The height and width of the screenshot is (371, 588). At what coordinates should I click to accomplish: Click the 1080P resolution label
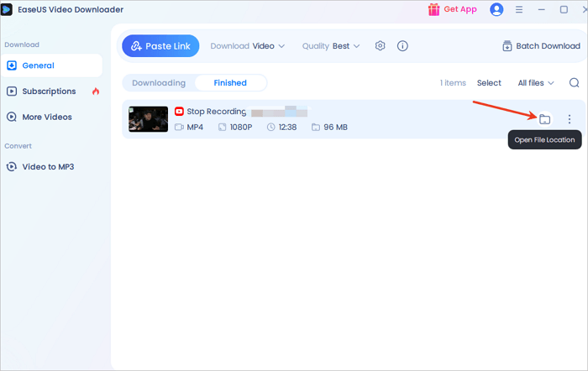(x=241, y=128)
